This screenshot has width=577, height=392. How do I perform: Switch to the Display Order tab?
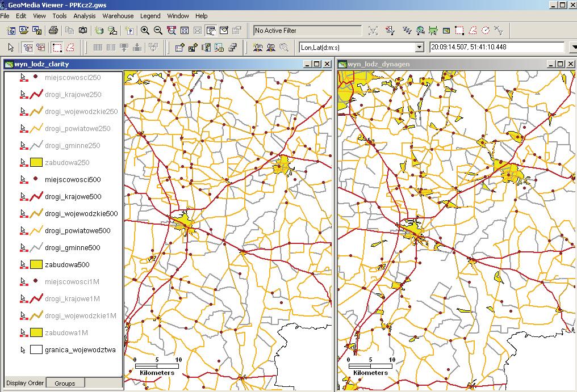pos(25,383)
